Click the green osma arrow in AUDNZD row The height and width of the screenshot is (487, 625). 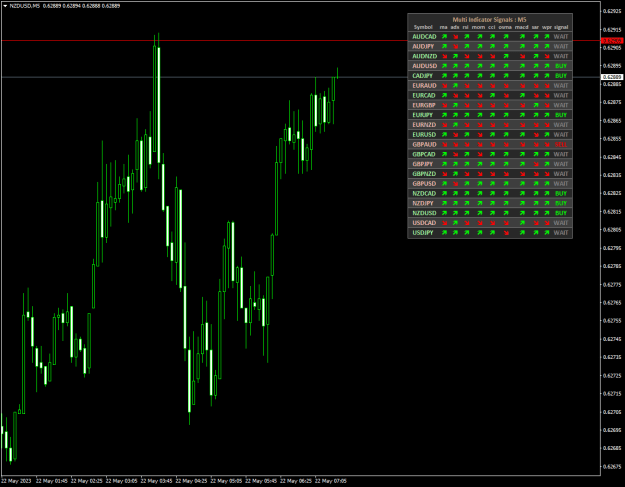[506, 56]
